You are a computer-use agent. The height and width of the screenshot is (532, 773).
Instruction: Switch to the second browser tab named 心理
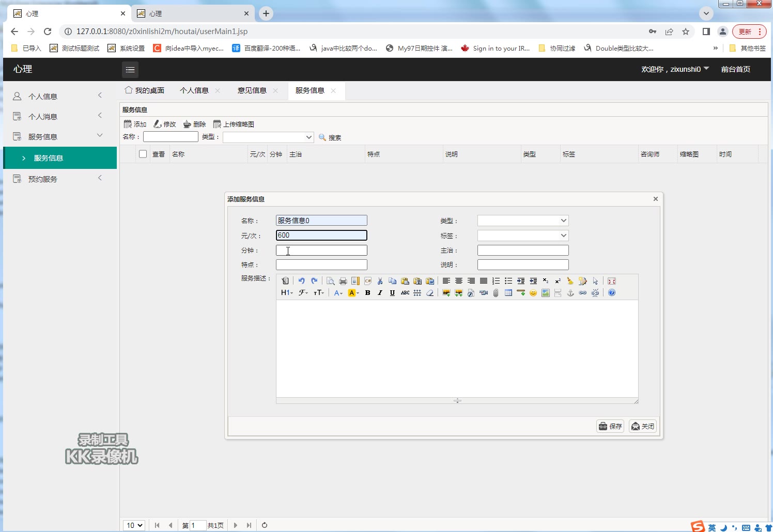click(x=193, y=13)
